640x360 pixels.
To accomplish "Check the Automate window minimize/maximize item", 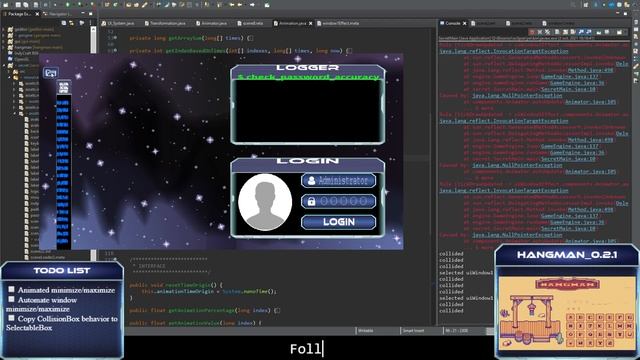I will pos(11,299).
